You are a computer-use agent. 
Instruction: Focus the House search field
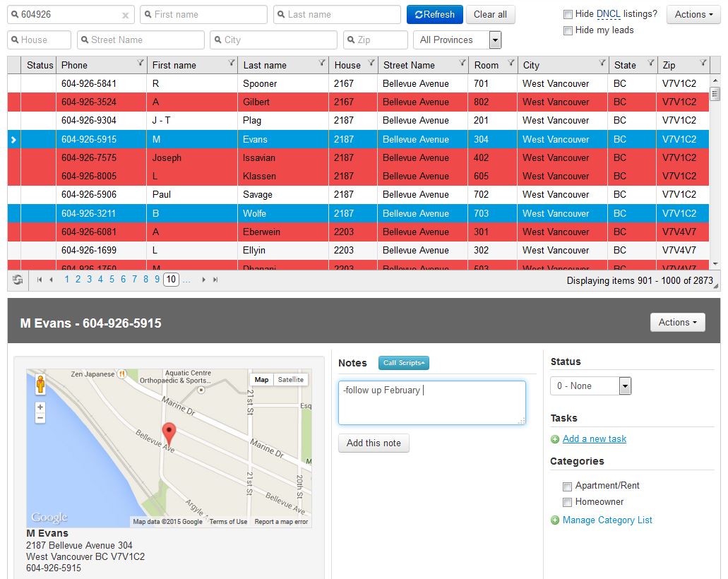(39, 40)
